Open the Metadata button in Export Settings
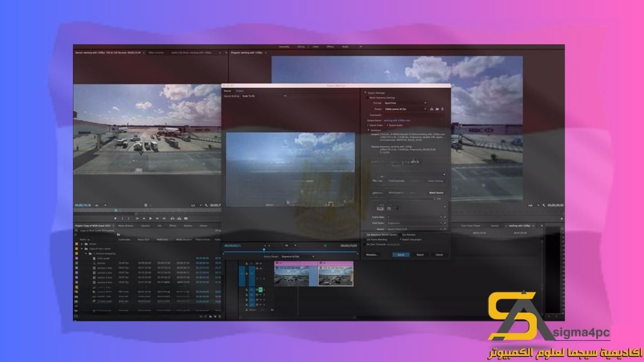Screen dimensions: 644x362 (372, 255)
